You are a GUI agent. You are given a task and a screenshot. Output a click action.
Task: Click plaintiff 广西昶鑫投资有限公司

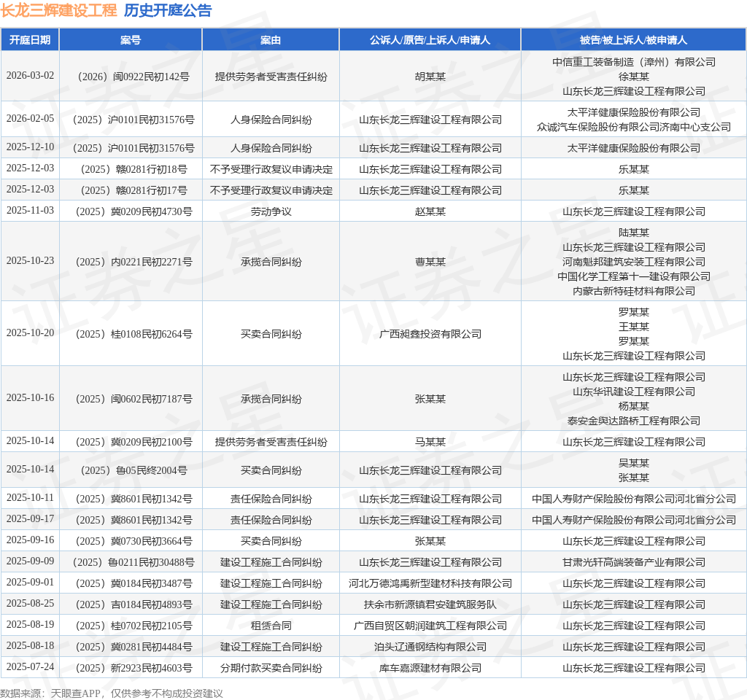430,334
